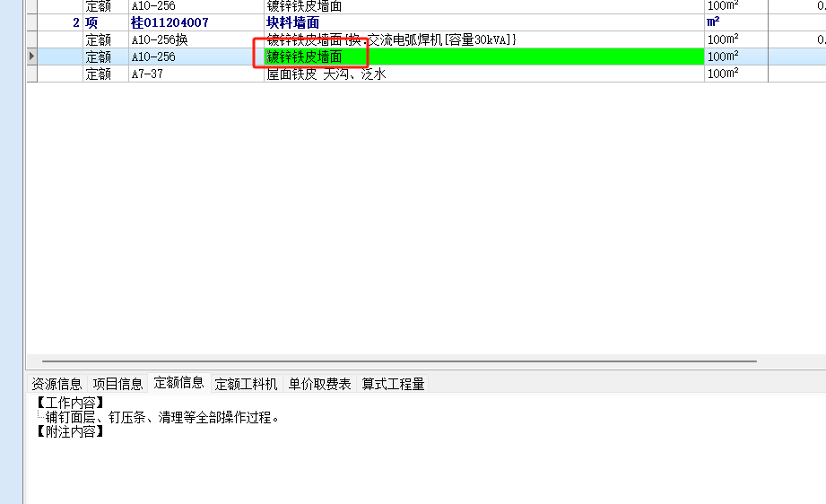The width and height of the screenshot is (826, 504).
Task: Click the 100m² unit in A7-37 row
Action: coord(736,74)
